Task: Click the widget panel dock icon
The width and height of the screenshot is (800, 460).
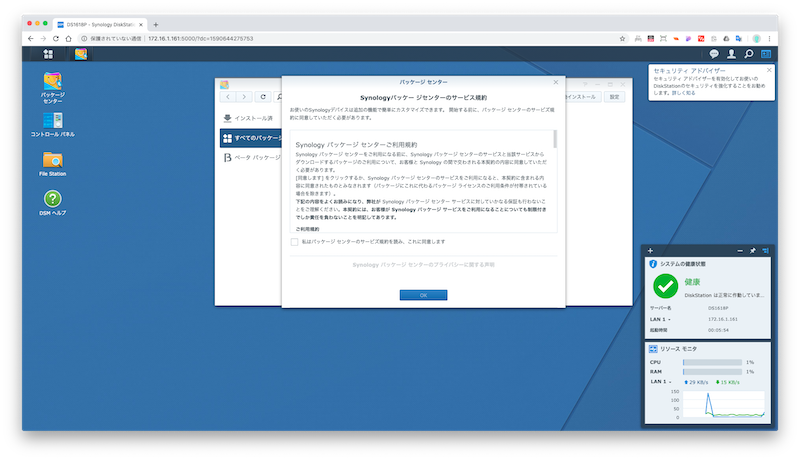Action: pyautogui.click(x=765, y=250)
